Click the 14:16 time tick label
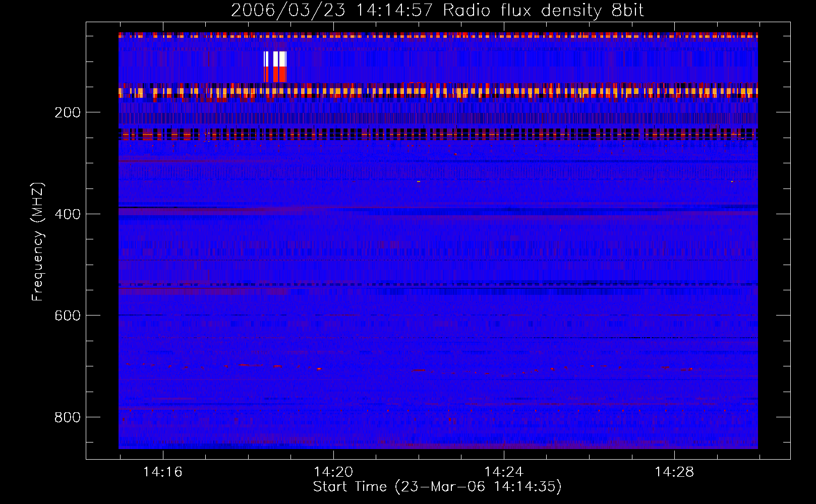This screenshot has width=816, height=504. click(163, 472)
